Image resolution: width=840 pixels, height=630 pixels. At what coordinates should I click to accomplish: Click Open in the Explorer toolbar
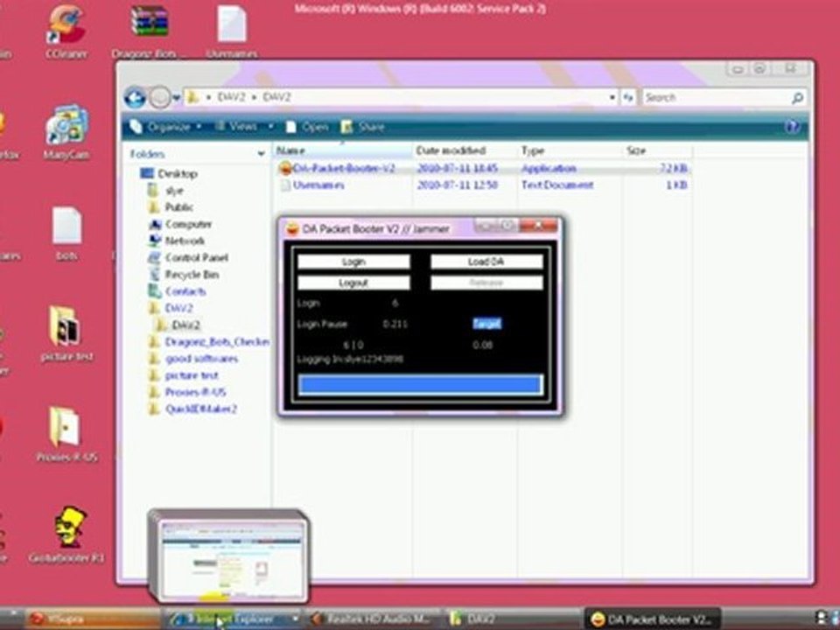coord(307,127)
